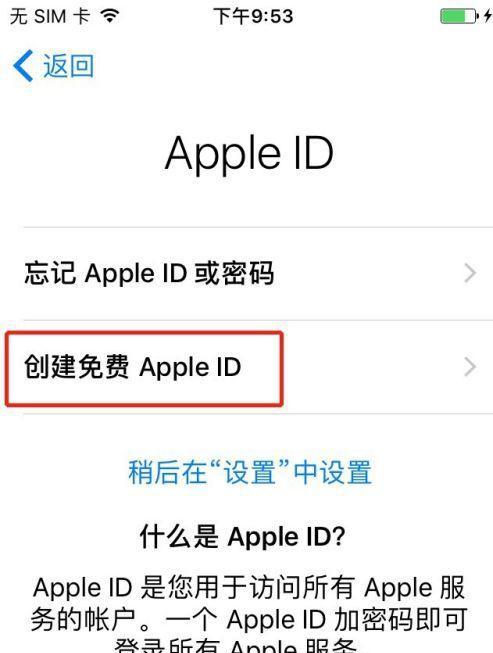
Task: Tap chevron beside 忘记 Apple ID 或密码
Action: coord(470,274)
